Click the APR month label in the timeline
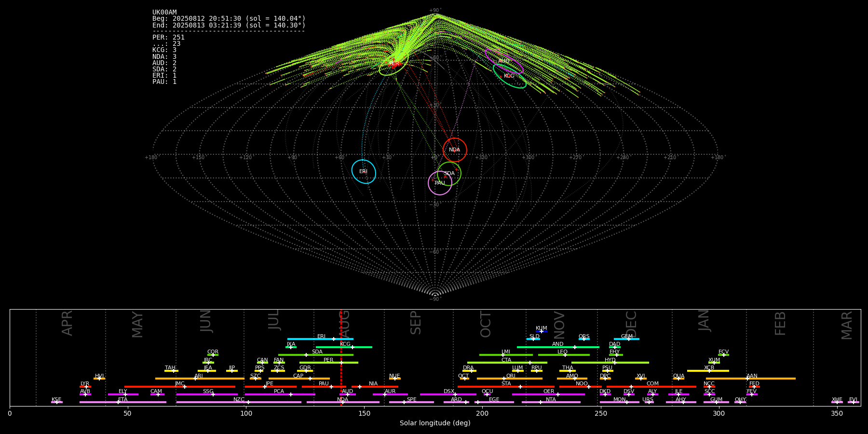The image size is (868, 434). (67, 323)
